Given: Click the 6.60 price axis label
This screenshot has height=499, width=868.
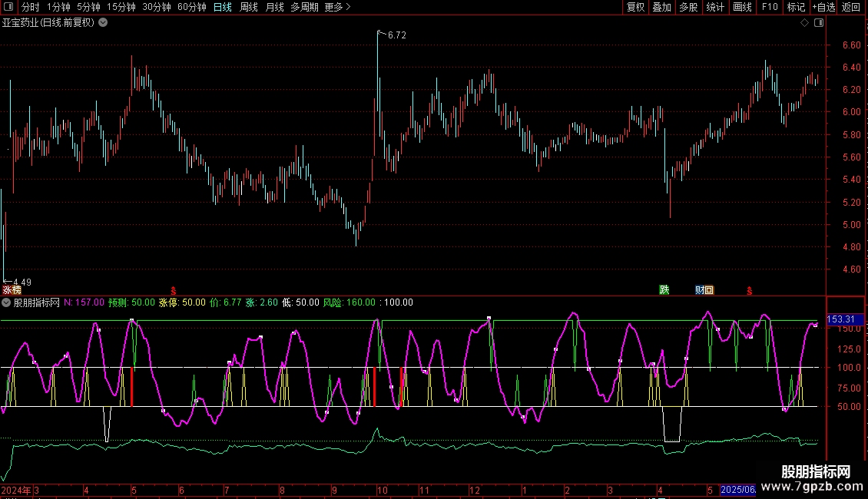Looking at the screenshot, I should point(851,45).
